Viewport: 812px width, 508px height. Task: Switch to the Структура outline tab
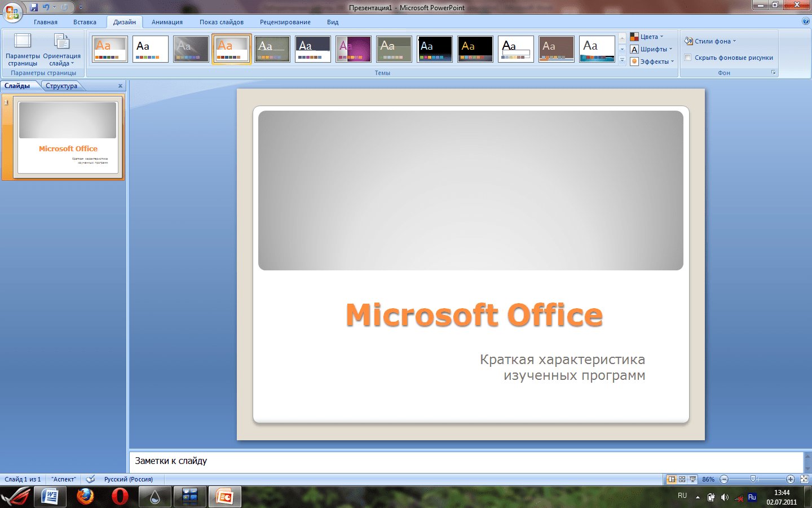click(x=61, y=86)
